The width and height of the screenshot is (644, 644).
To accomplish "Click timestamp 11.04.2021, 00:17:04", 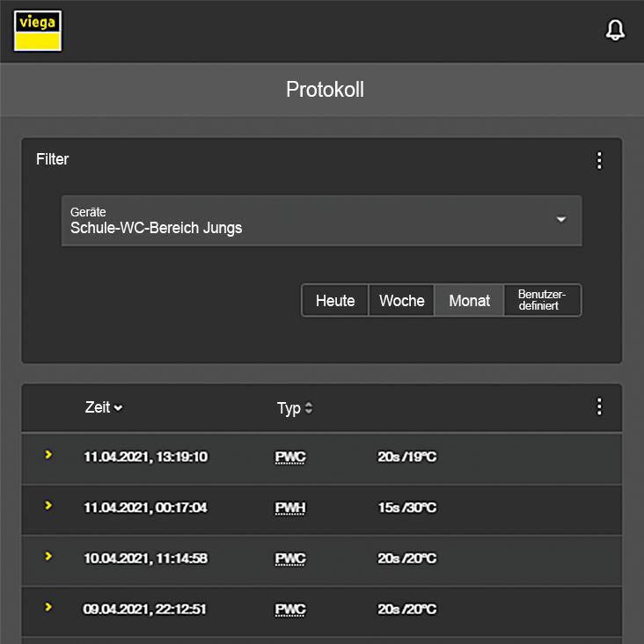I will click(x=146, y=508).
